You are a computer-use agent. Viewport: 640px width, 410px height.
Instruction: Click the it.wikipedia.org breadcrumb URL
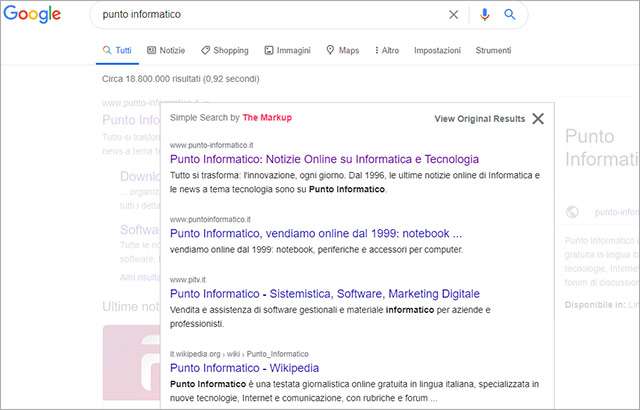tap(239, 354)
